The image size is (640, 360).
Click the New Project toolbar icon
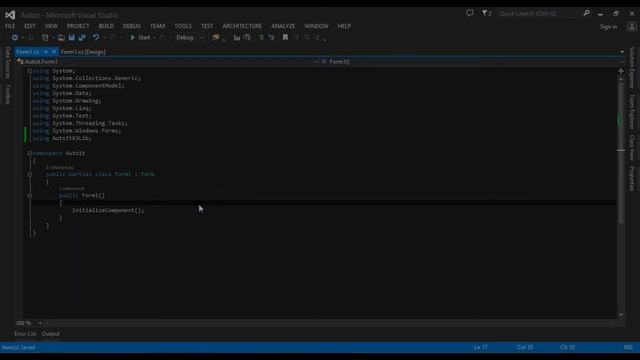[45, 38]
